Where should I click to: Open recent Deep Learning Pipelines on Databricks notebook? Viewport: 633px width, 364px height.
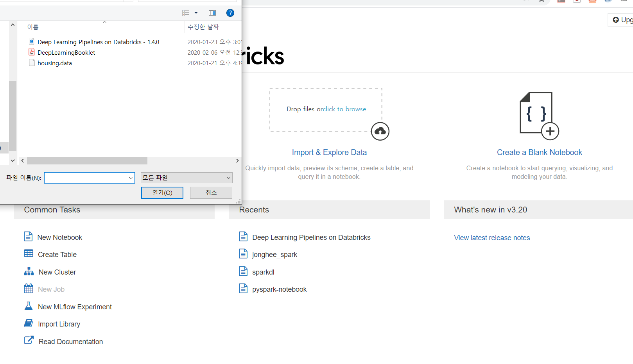[x=311, y=237]
